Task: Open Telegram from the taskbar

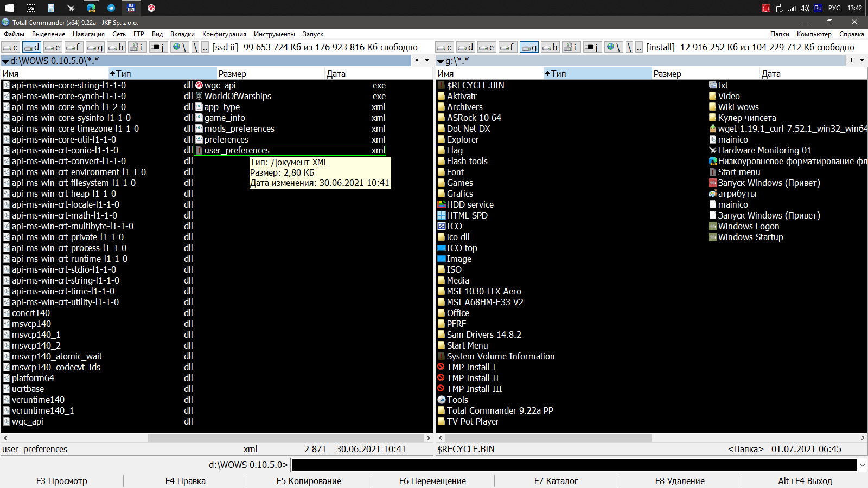Action: pyautogui.click(x=111, y=8)
